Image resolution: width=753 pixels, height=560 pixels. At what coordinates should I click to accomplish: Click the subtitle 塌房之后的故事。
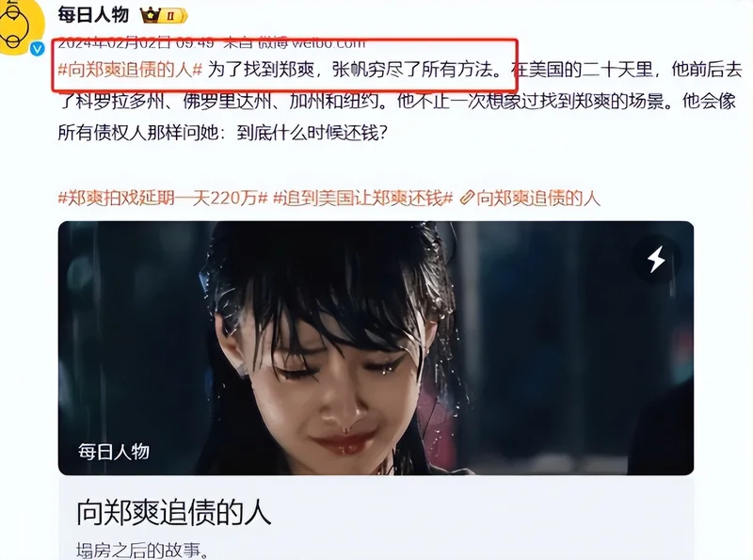click(142, 550)
